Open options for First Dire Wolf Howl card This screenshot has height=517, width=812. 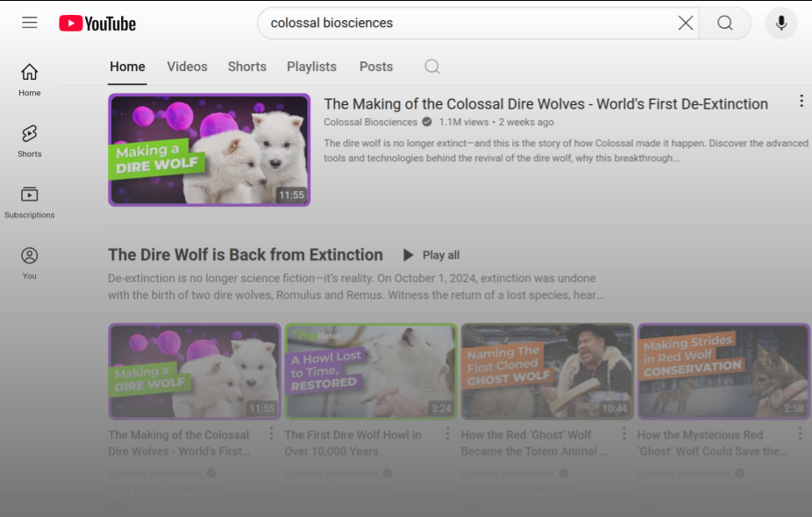447,434
